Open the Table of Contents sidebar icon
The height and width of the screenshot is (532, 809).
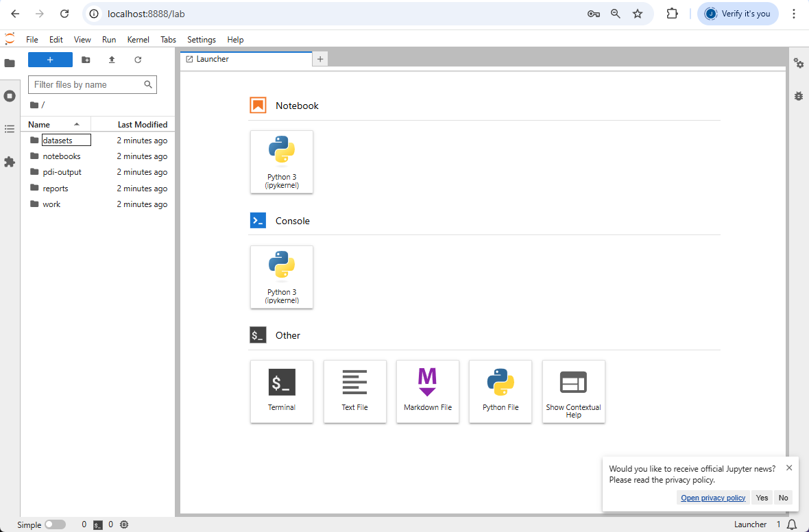(x=10, y=129)
